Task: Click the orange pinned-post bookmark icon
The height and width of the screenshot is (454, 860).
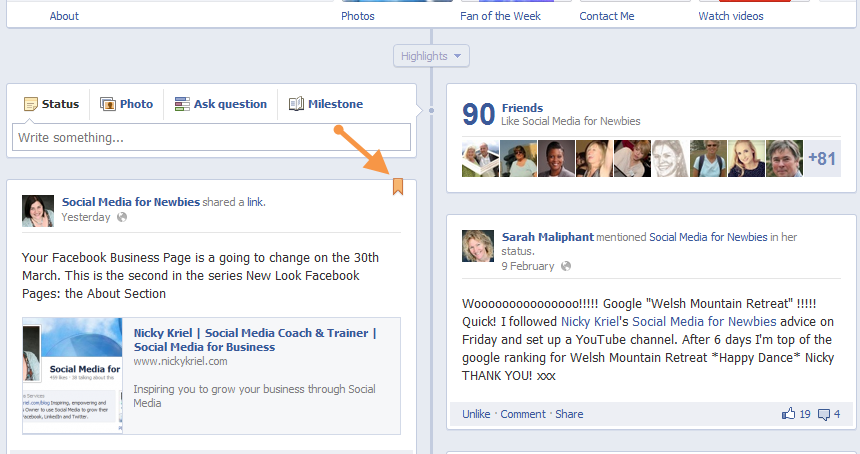Action: coord(398,186)
